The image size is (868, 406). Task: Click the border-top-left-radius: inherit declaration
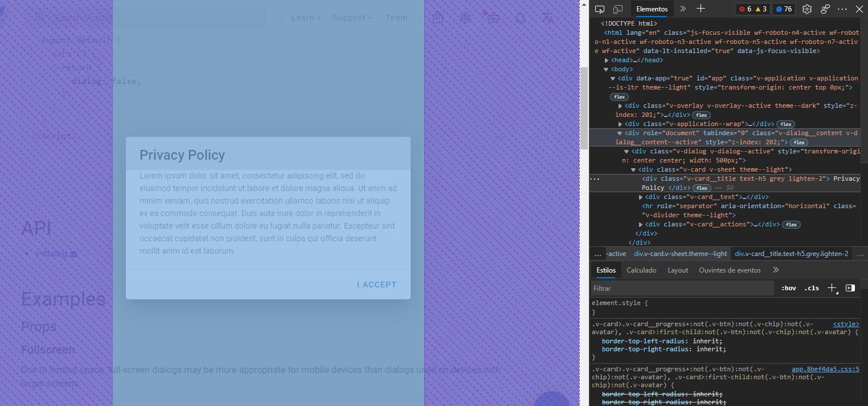pos(662,341)
